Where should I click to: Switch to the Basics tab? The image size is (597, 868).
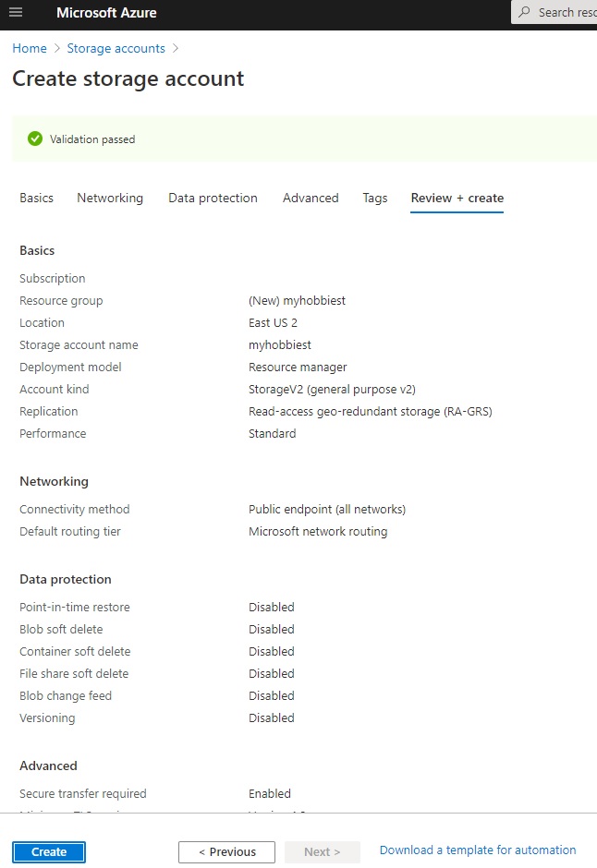[37, 199]
